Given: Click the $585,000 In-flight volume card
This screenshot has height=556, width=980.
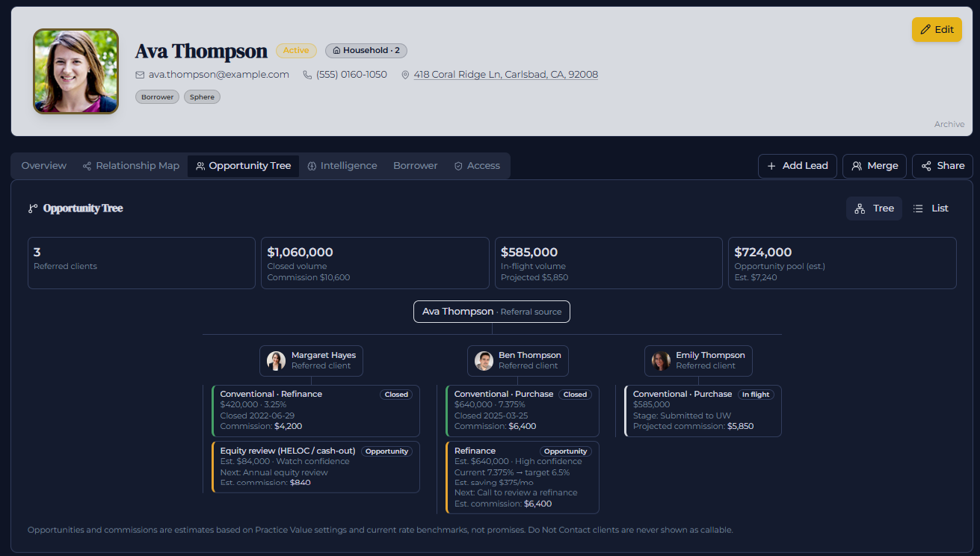Looking at the screenshot, I should [608, 263].
